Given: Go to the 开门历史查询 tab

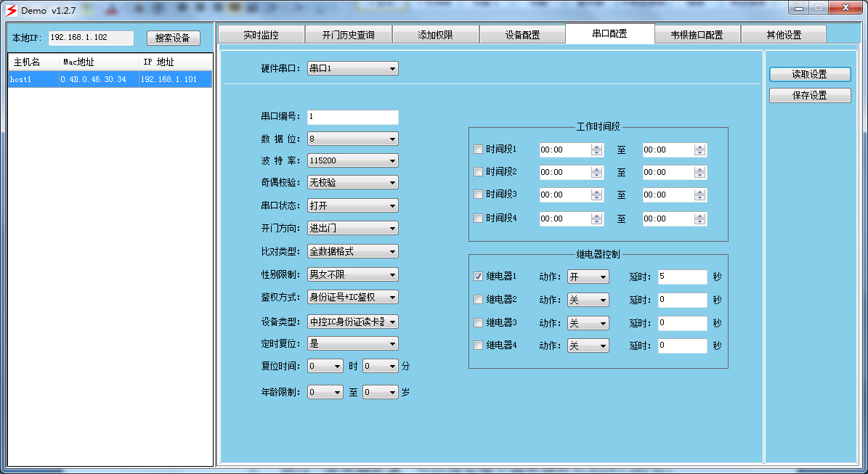Looking at the screenshot, I should click(349, 35).
